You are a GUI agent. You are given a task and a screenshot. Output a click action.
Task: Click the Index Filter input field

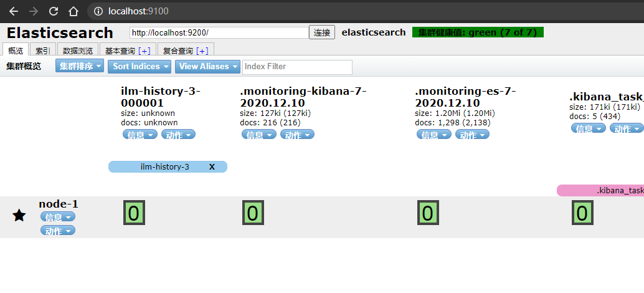(x=297, y=67)
